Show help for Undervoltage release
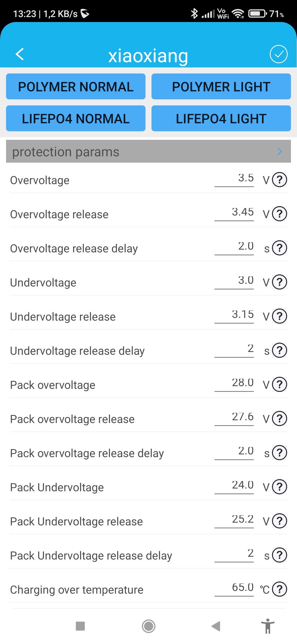297x644 pixels. coord(279,316)
